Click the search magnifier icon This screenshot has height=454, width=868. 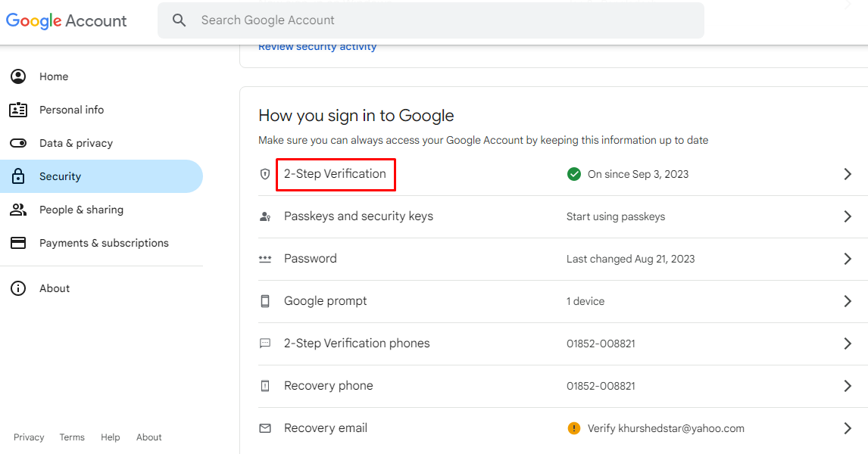(179, 20)
